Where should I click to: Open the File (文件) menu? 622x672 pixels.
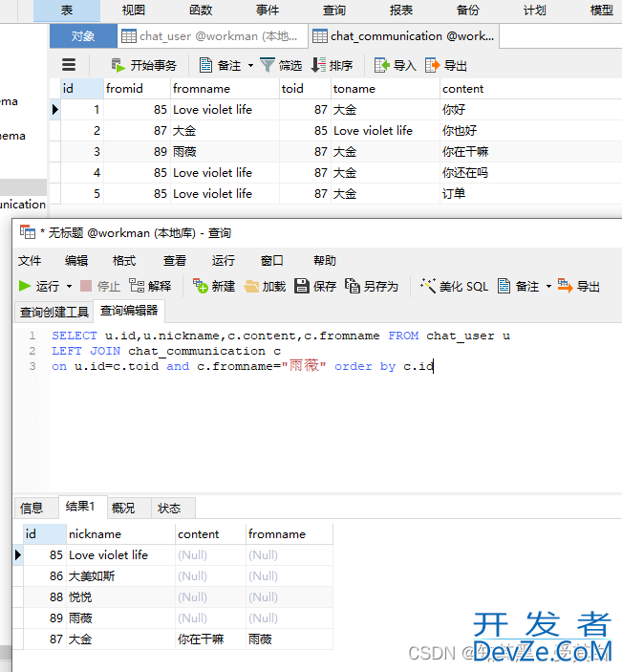(x=30, y=261)
